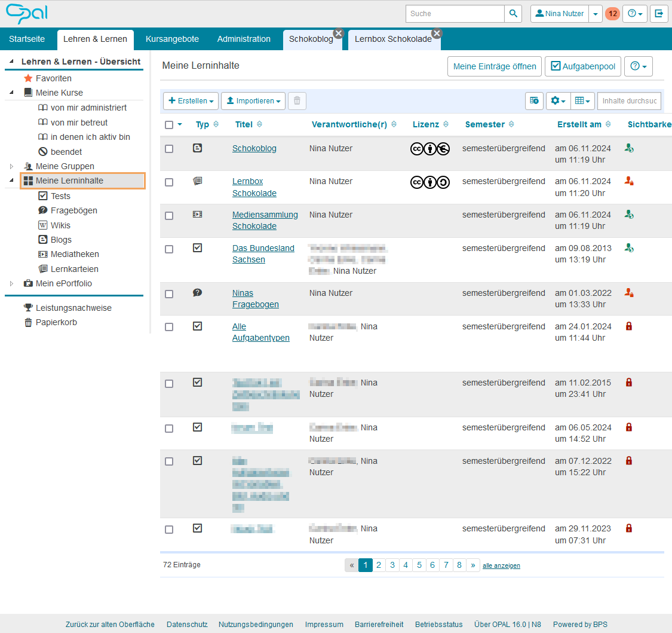This screenshot has height=633, width=672.
Task: Go to next page arrow
Action: (473, 565)
